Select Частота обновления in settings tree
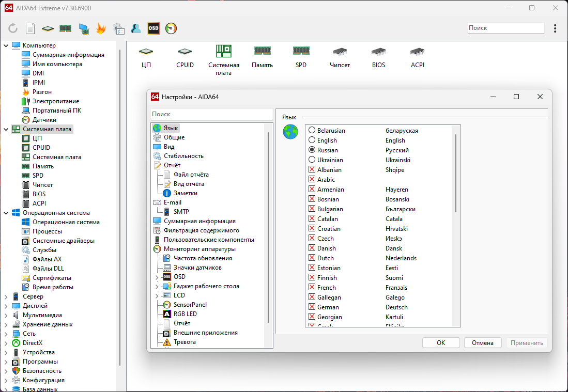Image resolution: width=568 pixels, height=392 pixels. [x=203, y=258]
